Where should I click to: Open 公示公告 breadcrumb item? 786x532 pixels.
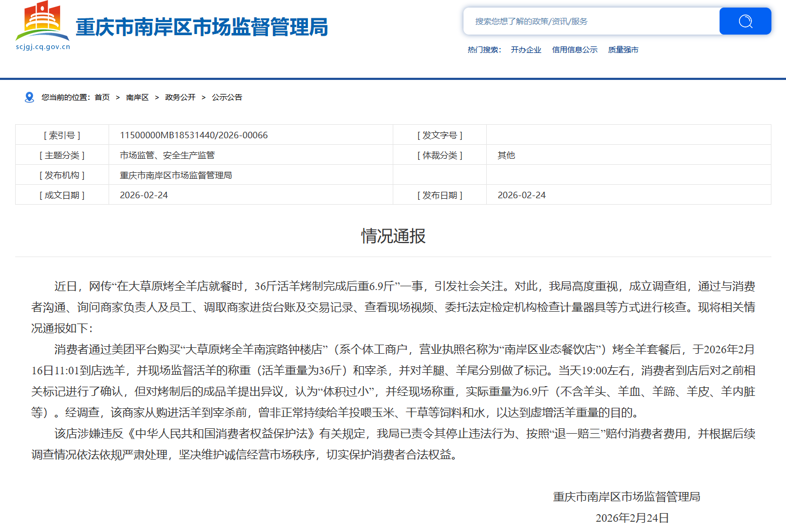227,97
